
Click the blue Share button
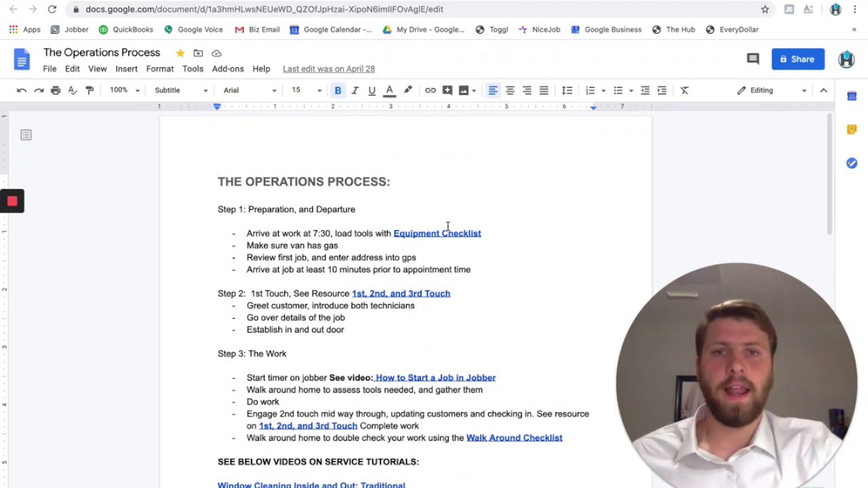point(798,59)
